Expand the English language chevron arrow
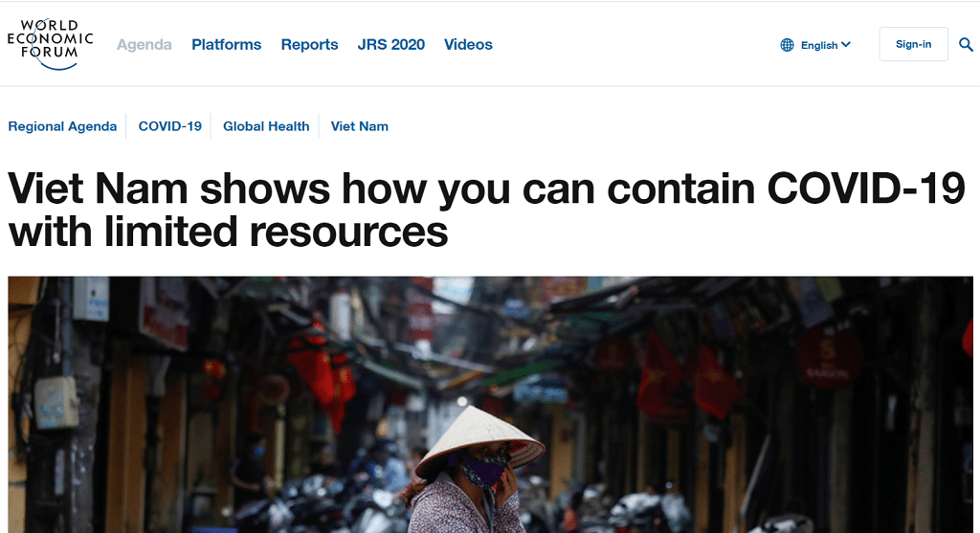This screenshot has height=533, width=980. tap(846, 44)
